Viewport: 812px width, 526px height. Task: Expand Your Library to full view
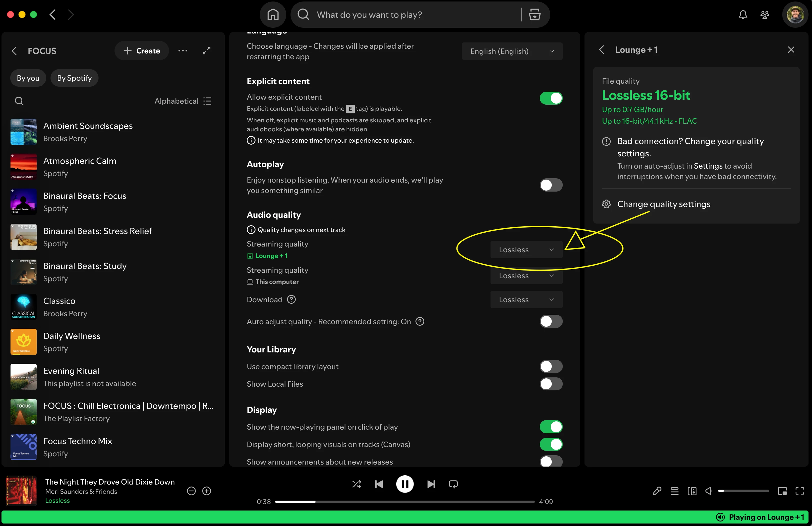click(206, 51)
